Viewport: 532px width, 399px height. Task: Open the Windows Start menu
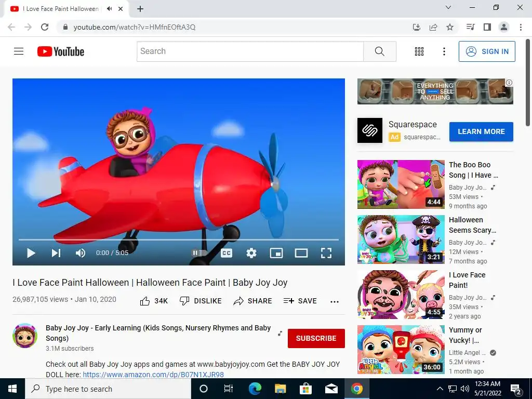pyautogui.click(x=12, y=389)
